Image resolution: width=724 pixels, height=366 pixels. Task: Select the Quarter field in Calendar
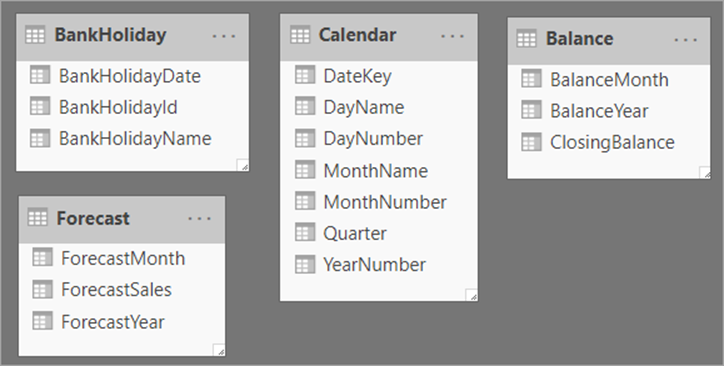tap(379, 234)
